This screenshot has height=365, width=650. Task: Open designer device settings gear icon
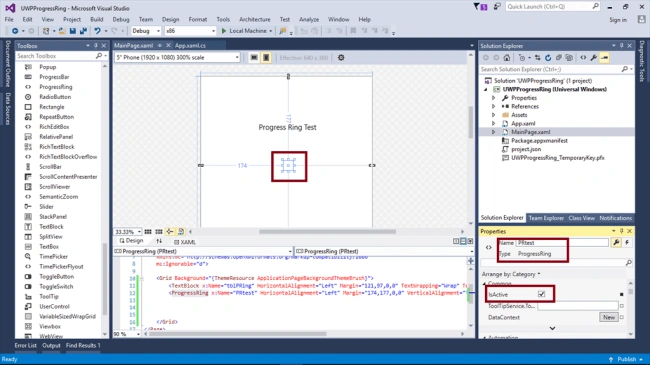pos(341,58)
